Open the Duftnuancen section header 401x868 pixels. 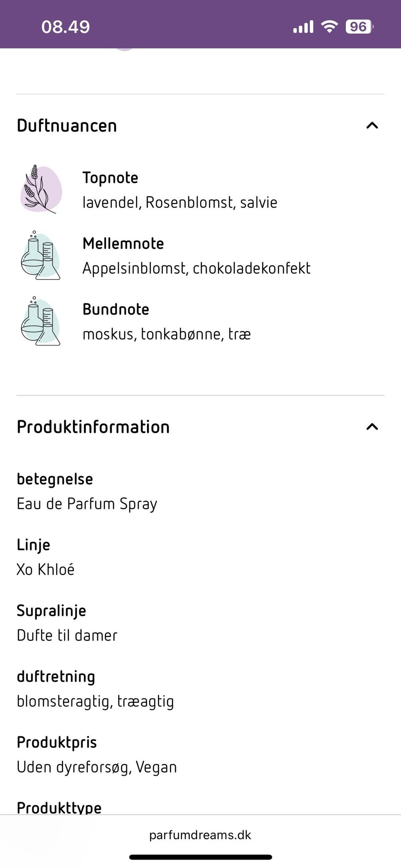pyautogui.click(x=67, y=125)
